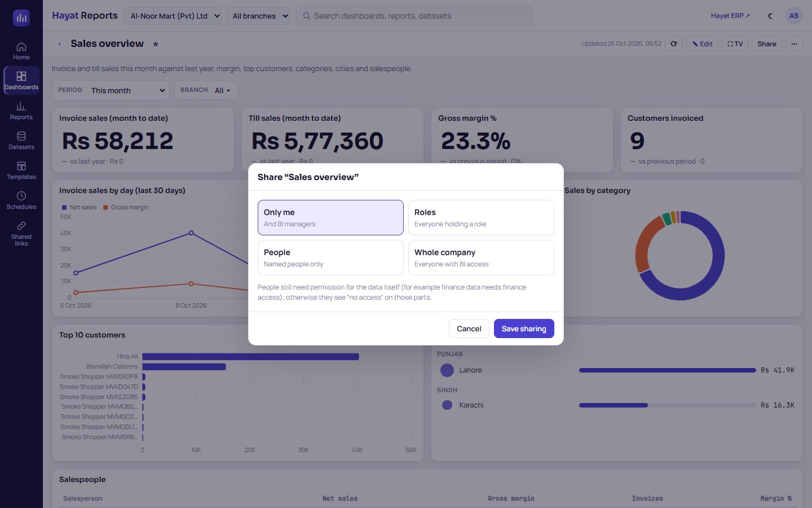Click the Hayat Reports logo icon

click(x=21, y=18)
